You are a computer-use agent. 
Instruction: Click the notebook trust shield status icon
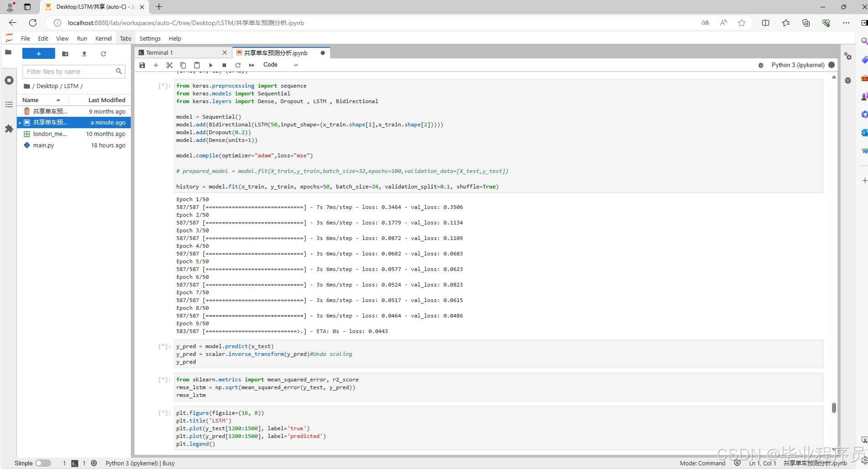click(x=737, y=463)
